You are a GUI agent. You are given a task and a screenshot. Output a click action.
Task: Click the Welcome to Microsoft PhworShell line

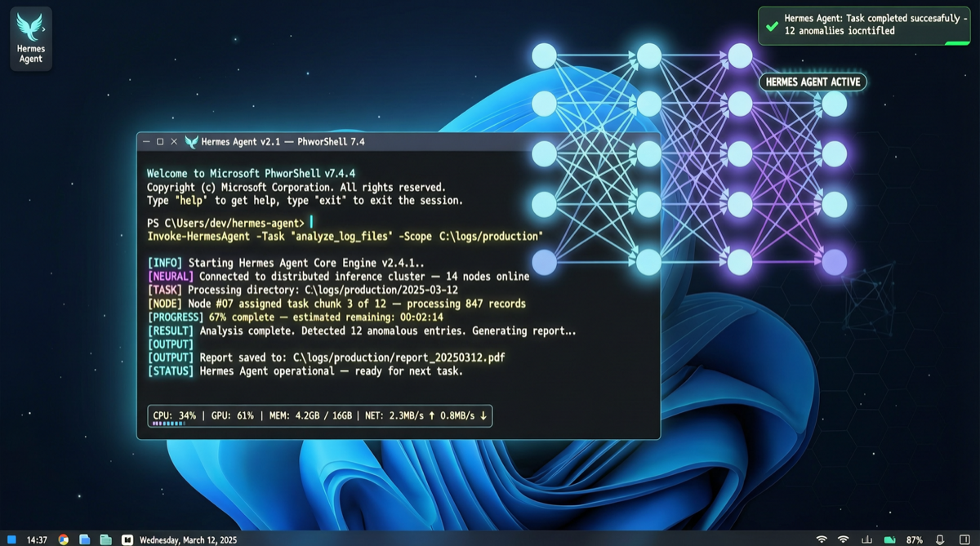(251, 174)
